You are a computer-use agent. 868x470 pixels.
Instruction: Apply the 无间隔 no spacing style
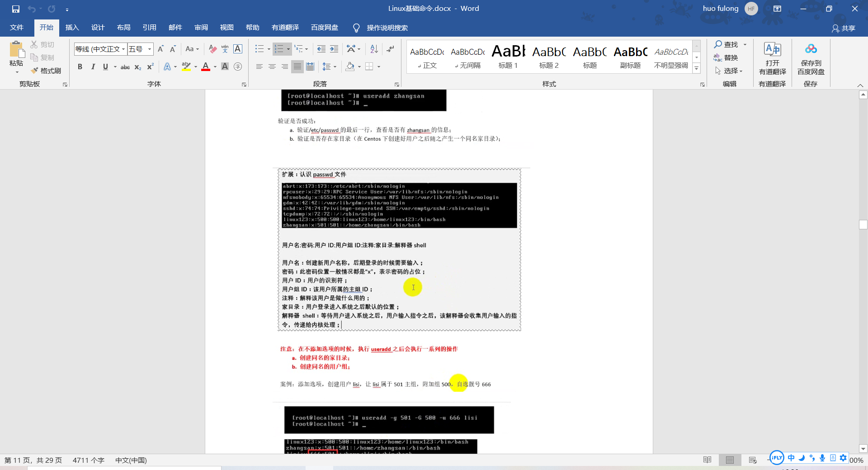[467, 57]
